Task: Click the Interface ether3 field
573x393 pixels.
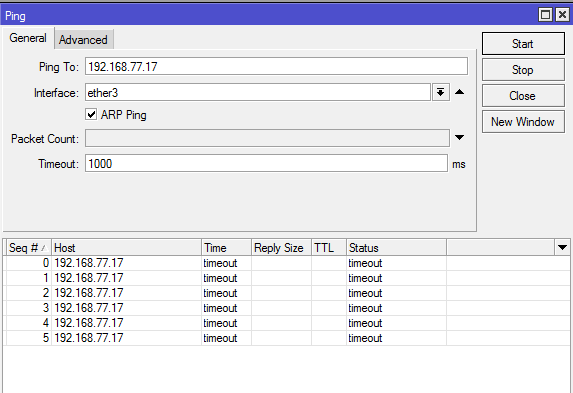Action: click(258, 92)
